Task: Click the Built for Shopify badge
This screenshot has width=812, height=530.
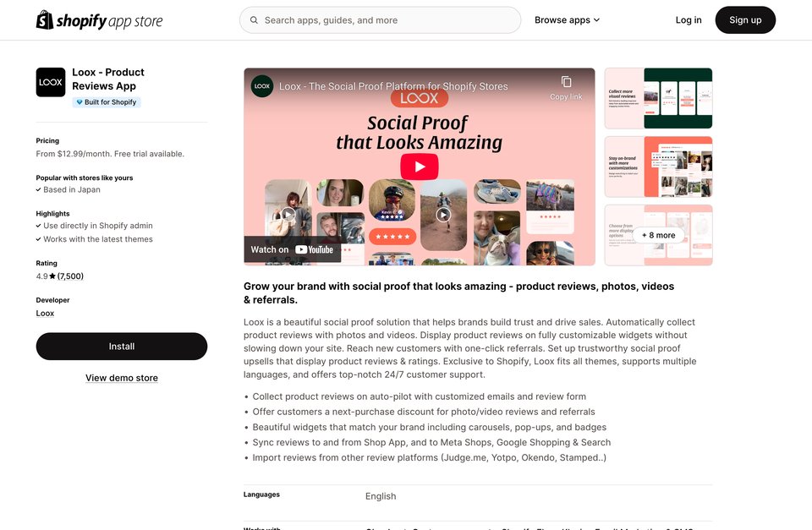Action: pos(107,102)
